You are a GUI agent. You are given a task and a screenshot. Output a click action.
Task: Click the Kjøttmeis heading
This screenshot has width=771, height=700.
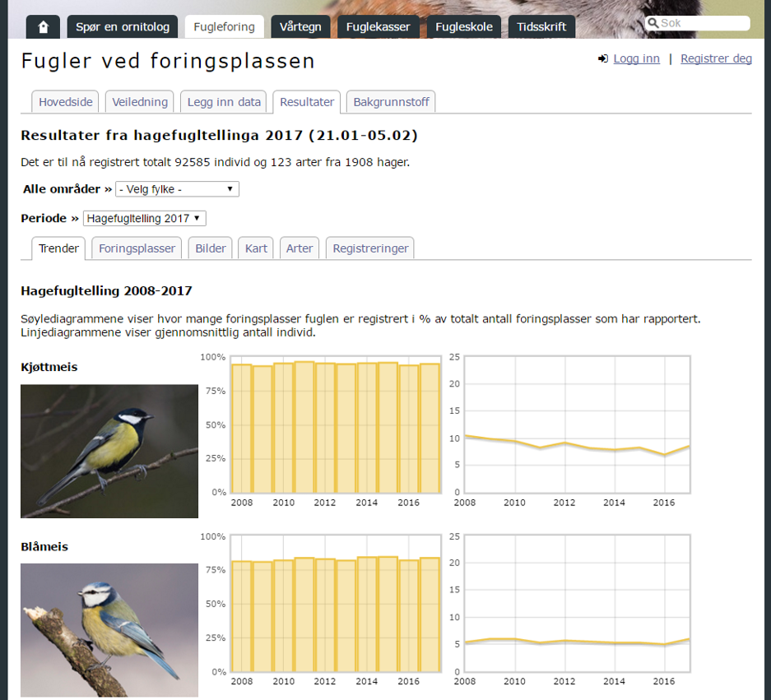[49, 367]
